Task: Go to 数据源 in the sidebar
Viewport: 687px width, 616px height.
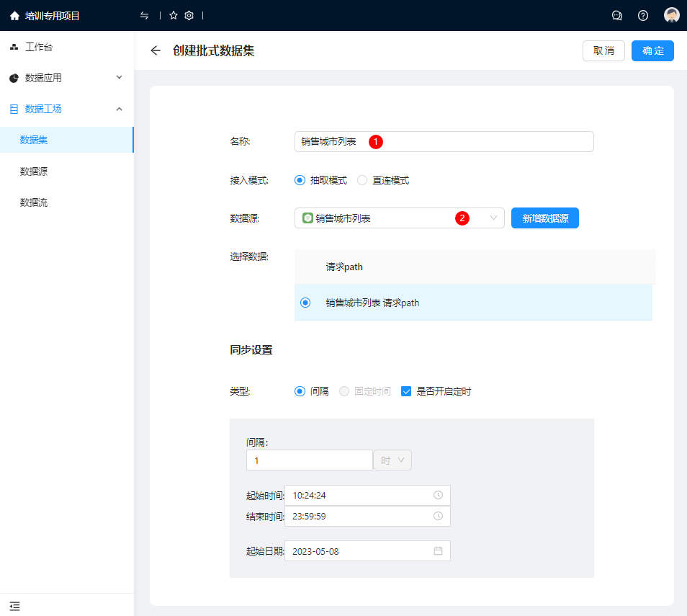Action: pyautogui.click(x=34, y=171)
